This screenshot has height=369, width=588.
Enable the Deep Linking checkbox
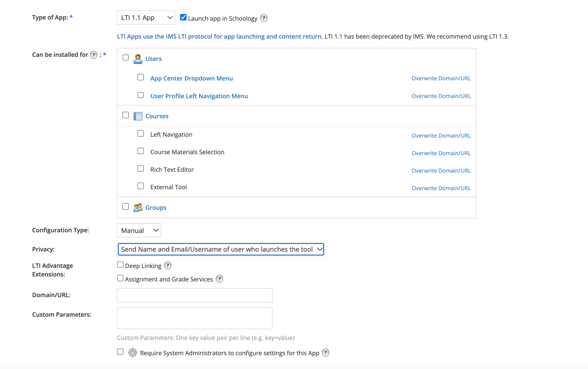pos(120,265)
